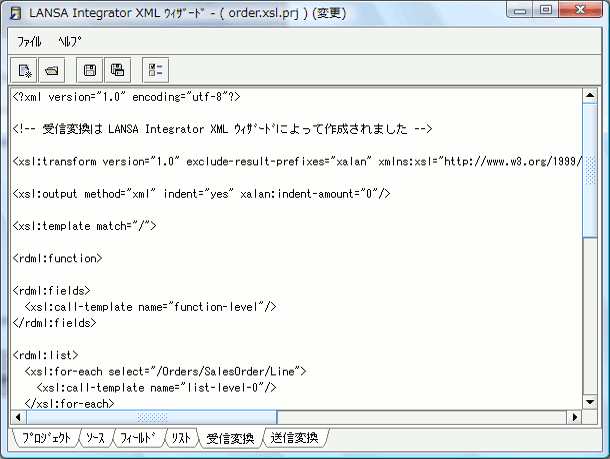The width and height of the screenshot is (610, 459).
Task: Click the horizontal scrollbar left arrow
Action: coord(18,417)
